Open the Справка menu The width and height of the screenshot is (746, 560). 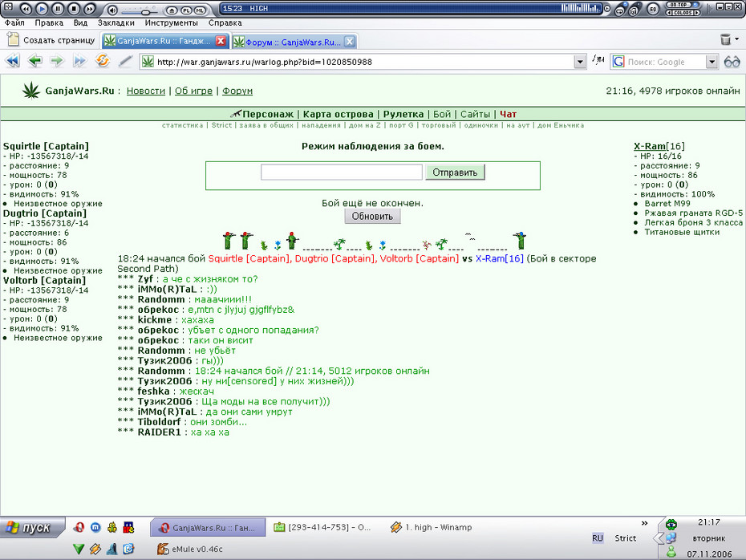pos(225,22)
